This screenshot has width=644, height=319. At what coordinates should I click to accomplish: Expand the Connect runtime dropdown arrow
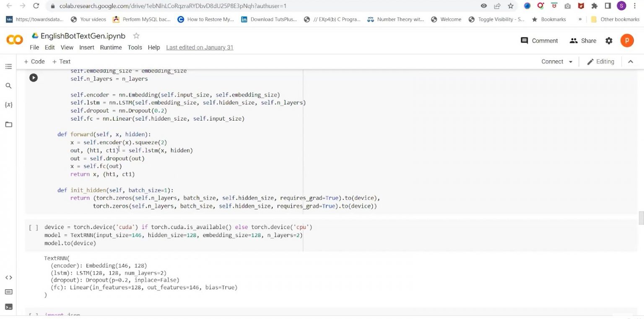(571, 62)
